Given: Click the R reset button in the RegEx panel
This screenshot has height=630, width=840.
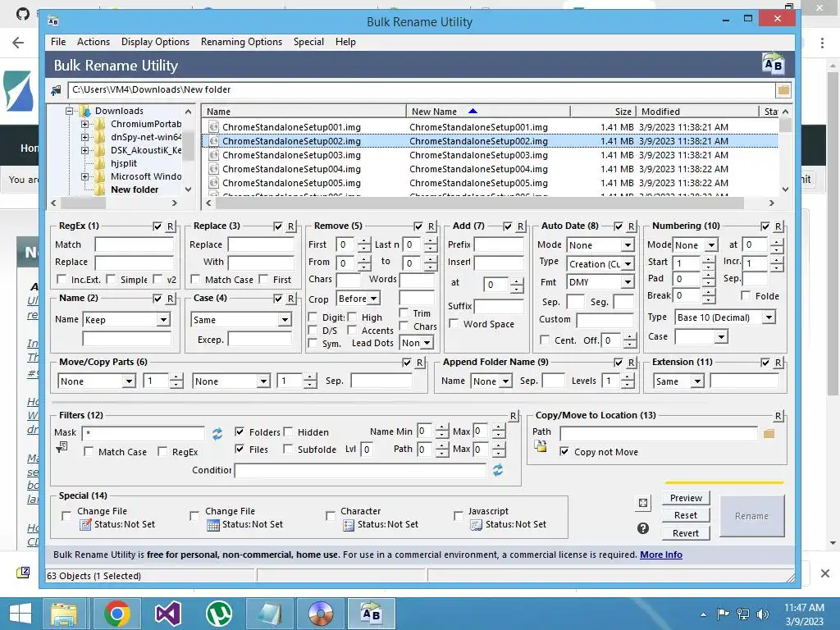Looking at the screenshot, I should point(170,226).
